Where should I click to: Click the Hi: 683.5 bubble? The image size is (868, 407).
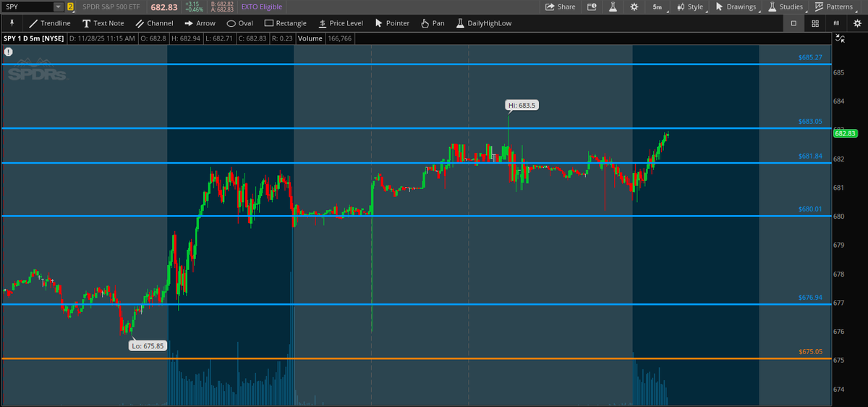pyautogui.click(x=522, y=105)
